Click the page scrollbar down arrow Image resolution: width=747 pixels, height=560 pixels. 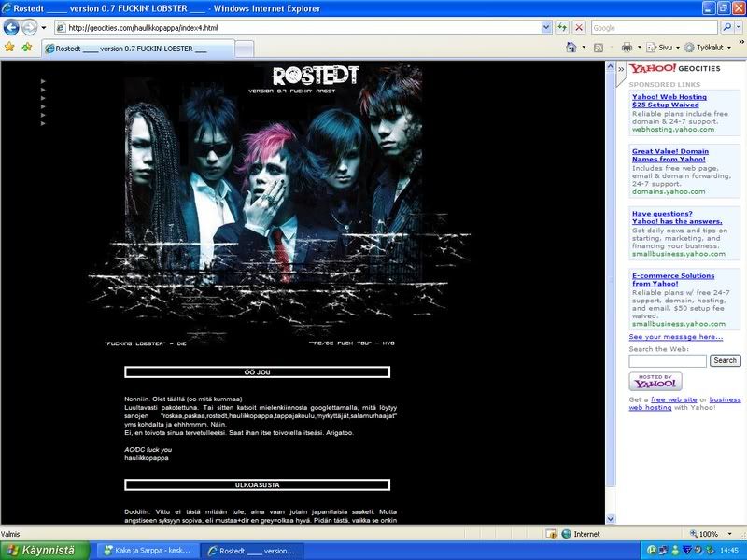click(x=611, y=519)
